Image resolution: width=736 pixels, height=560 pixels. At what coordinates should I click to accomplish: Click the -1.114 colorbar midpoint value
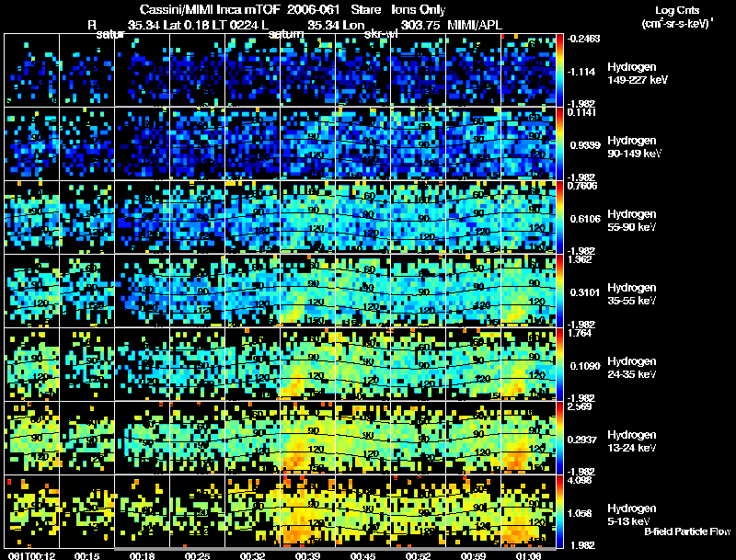pos(581,72)
